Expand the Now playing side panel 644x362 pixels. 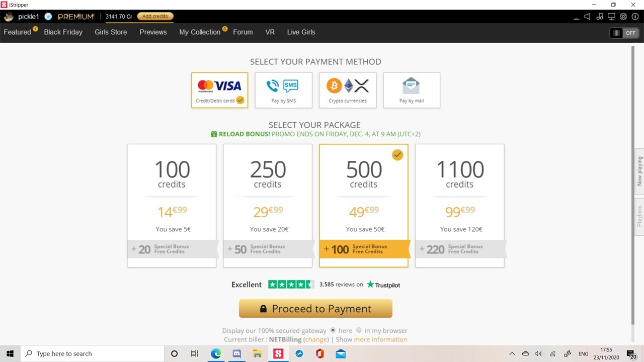[x=639, y=171]
